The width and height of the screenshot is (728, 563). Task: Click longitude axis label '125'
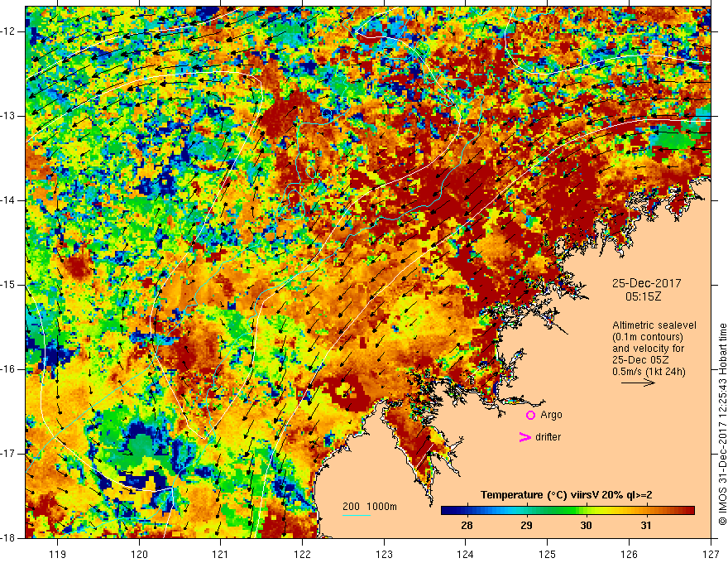coord(548,554)
